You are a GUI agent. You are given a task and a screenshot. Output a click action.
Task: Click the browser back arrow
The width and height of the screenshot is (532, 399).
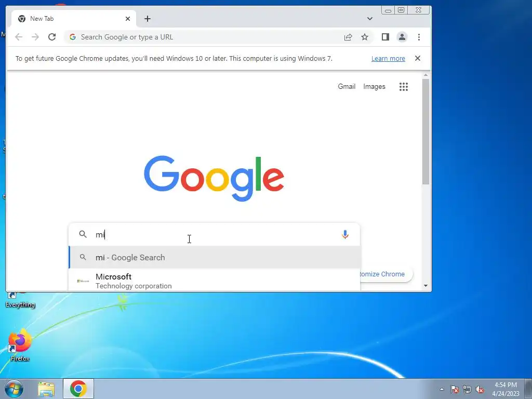pos(19,37)
